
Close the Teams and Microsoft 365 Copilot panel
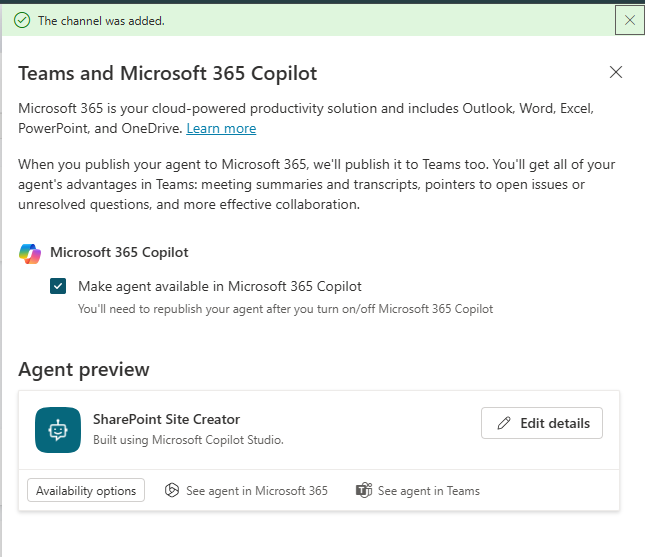616,72
